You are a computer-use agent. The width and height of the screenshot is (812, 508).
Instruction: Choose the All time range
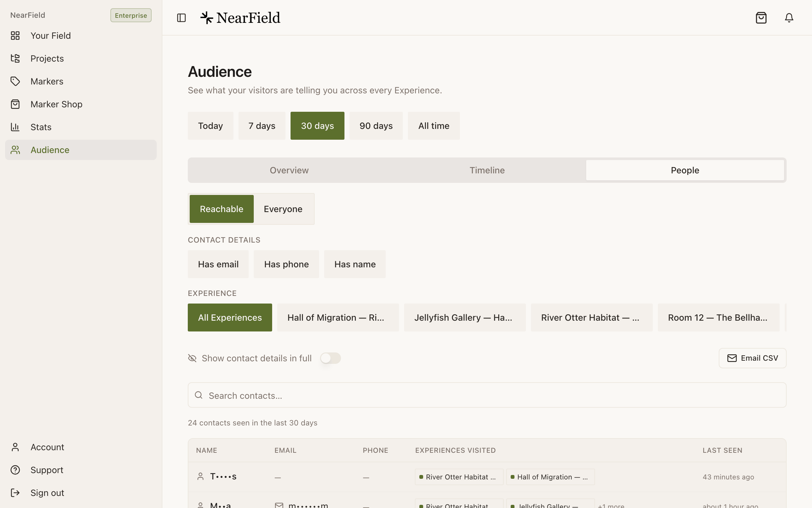pyautogui.click(x=434, y=126)
